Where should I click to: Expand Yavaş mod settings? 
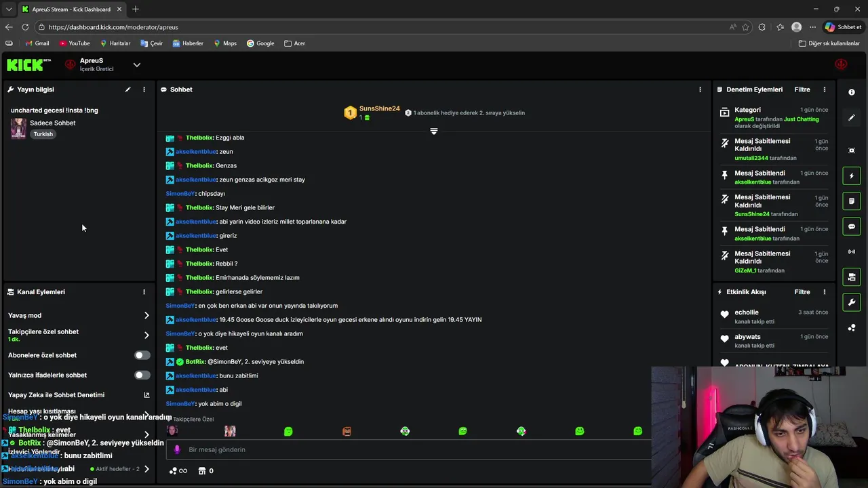pos(146,316)
